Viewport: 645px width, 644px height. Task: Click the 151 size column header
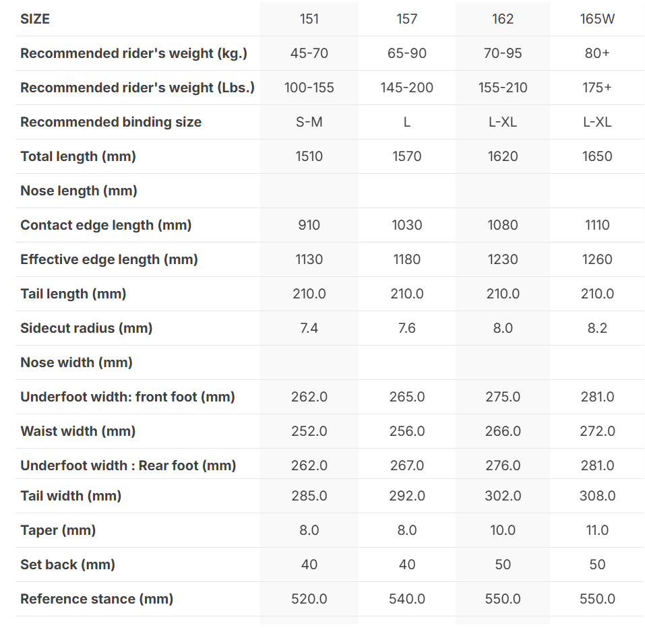tap(309, 19)
